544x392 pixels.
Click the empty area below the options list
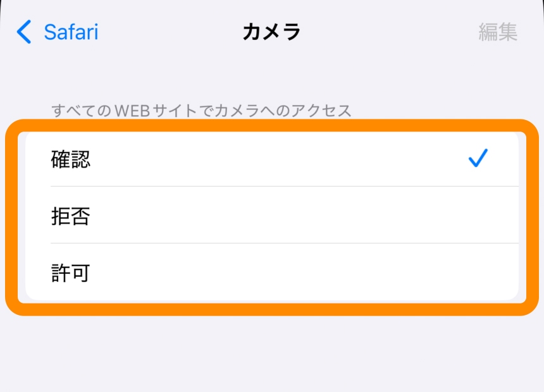[x=272, y=354]
